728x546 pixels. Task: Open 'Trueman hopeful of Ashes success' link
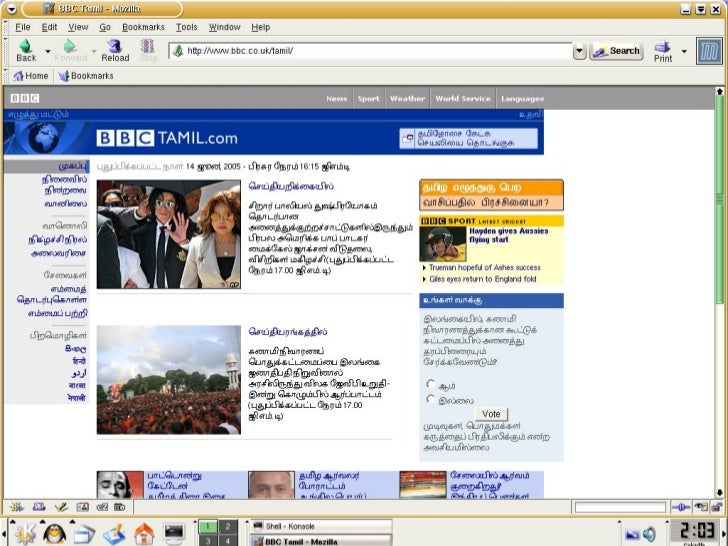(484, 267)
